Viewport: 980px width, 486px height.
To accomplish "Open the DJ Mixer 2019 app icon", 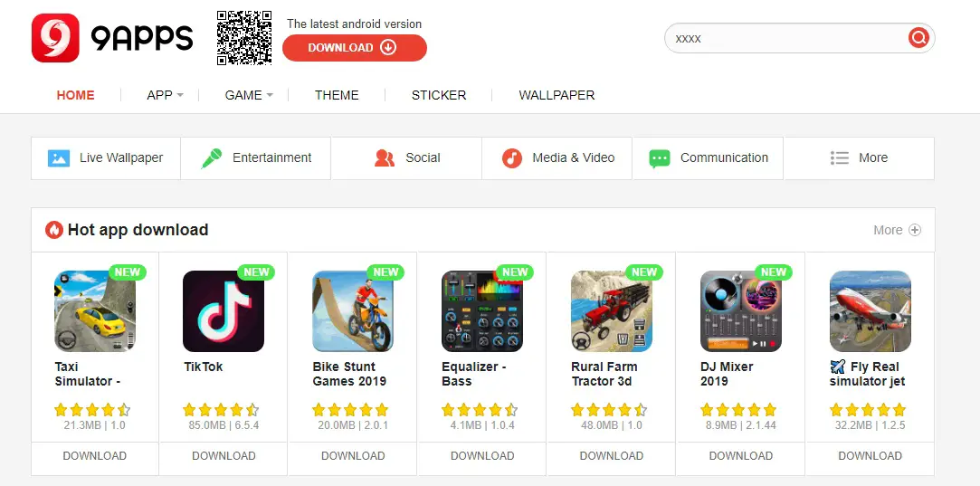I will (740, 310).
